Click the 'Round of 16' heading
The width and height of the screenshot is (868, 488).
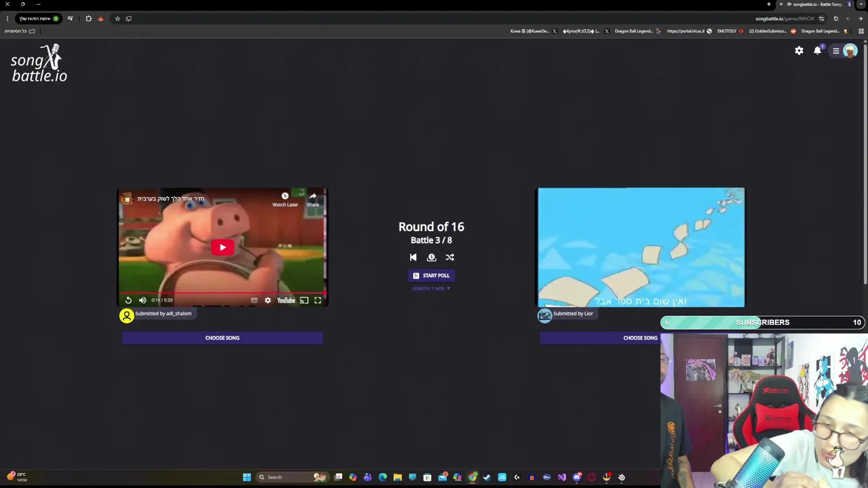tap(431, 227)
